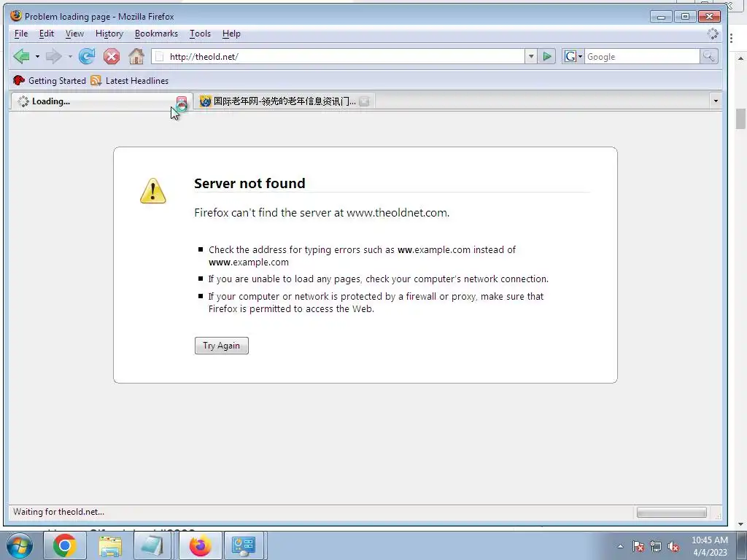This screenshot has width=747, height=560.
Task: Open the Tools menu
Action: click(x=200, y=34)
